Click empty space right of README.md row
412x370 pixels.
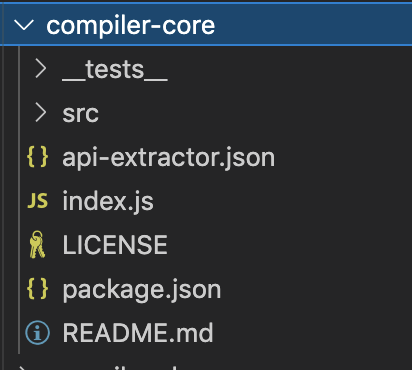(312, 332)
